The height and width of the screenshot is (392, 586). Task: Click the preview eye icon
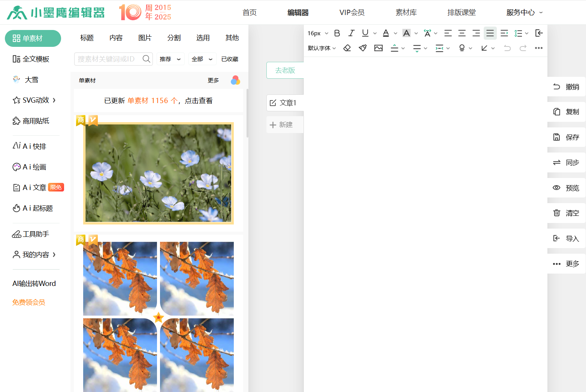(x=557, y=188)
